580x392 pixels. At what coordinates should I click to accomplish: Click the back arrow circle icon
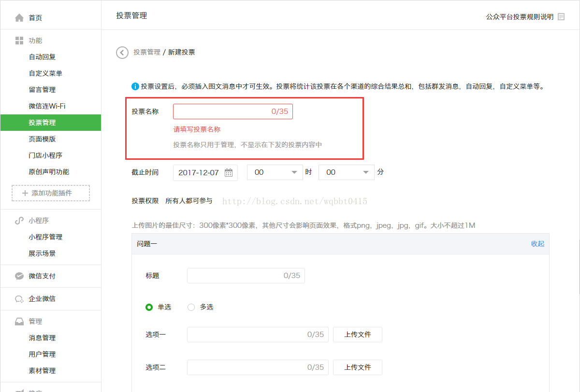click(122, 52)
